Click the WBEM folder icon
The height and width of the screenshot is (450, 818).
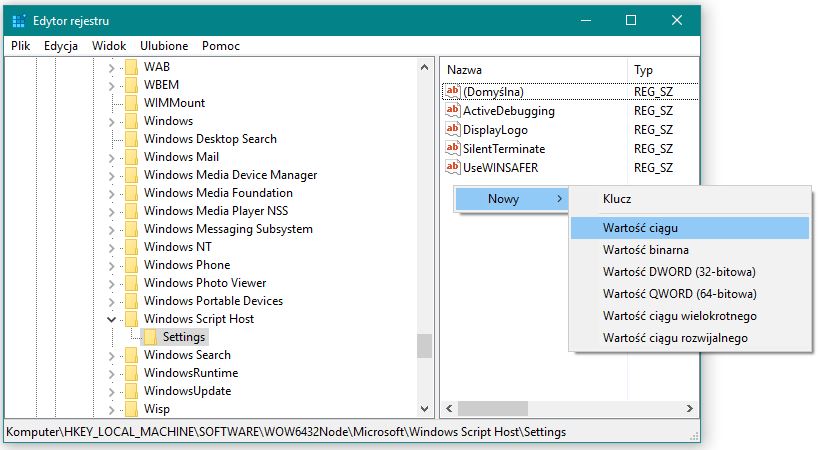131,84
